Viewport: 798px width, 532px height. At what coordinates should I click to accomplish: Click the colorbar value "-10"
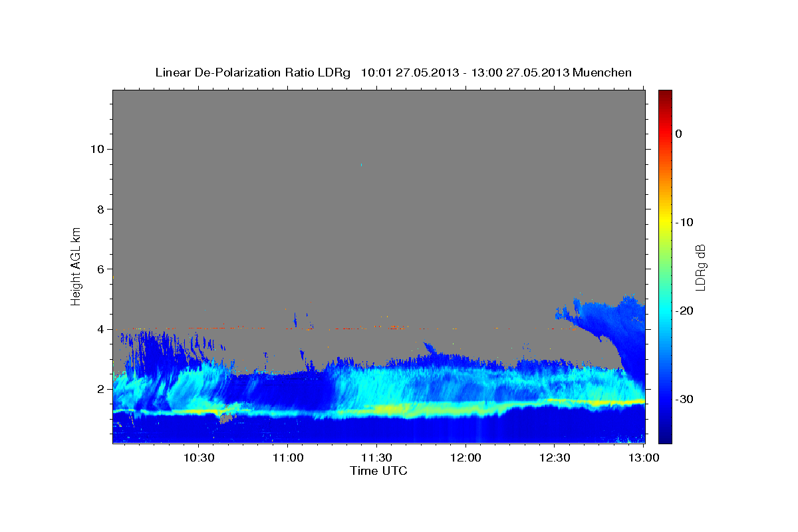tap(684, 222)
